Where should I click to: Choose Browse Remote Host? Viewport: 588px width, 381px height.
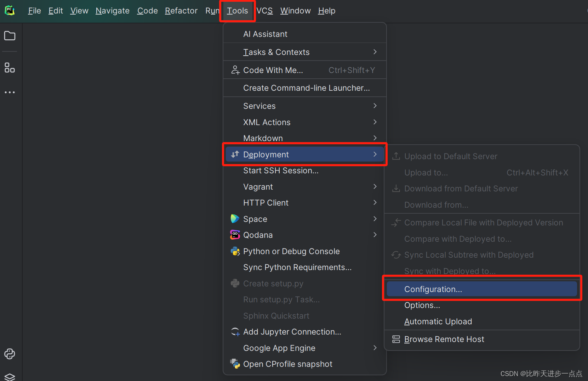click(444, 339)
